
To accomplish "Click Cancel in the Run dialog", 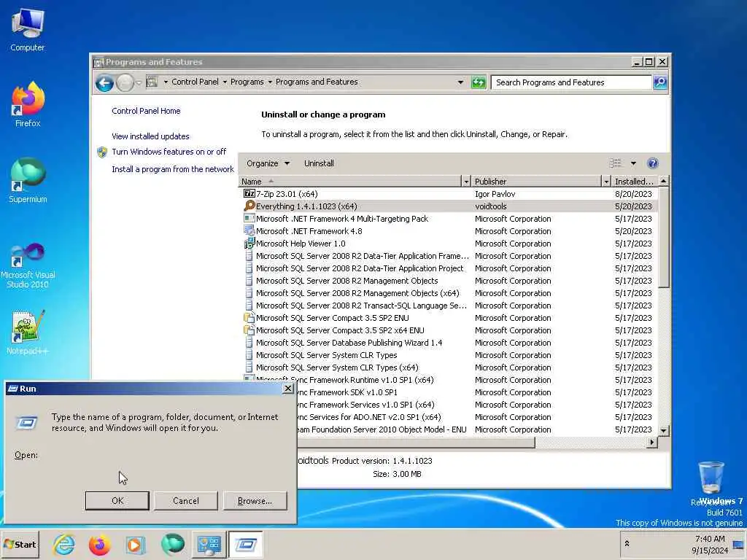I will pyautogui.click(x=186, y=500).
